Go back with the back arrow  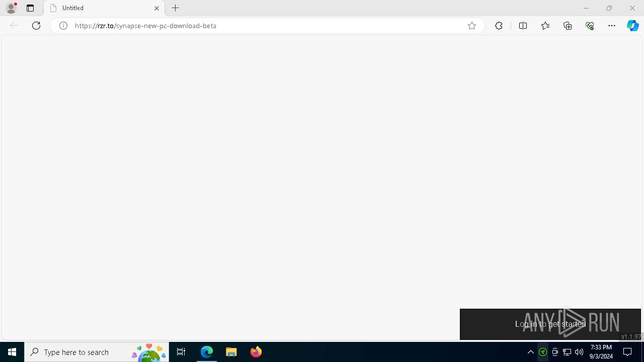click(x=14, y=26)
